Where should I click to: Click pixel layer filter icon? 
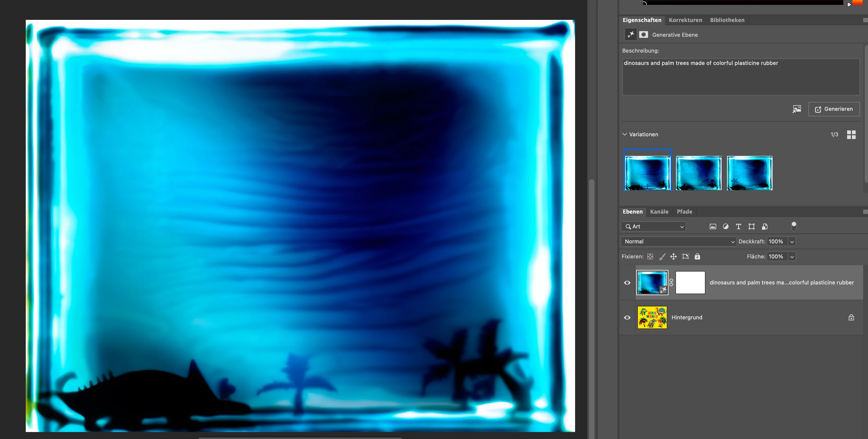pyautogui.click(x=713, y=226)
